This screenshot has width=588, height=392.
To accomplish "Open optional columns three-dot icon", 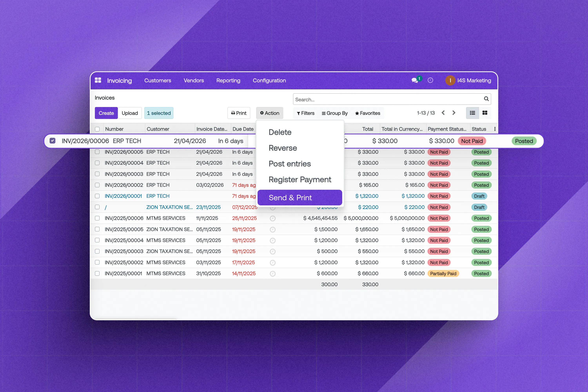I will (x=495, y=129).
